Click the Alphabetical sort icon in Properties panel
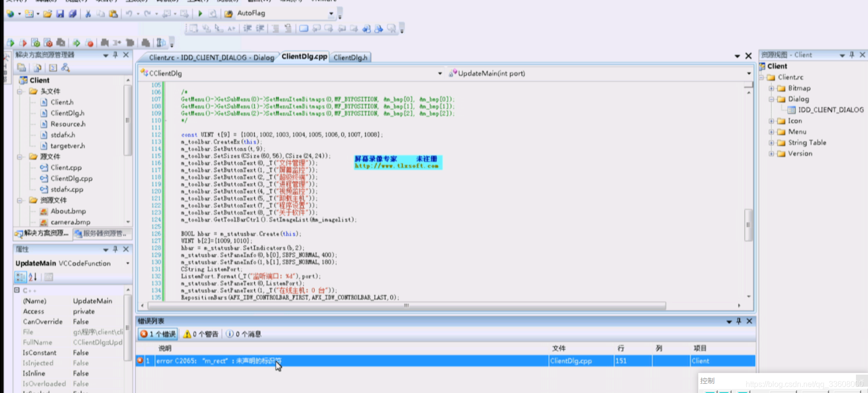The height and width of the screenshot is (393, 868). [x=33, y=277]
